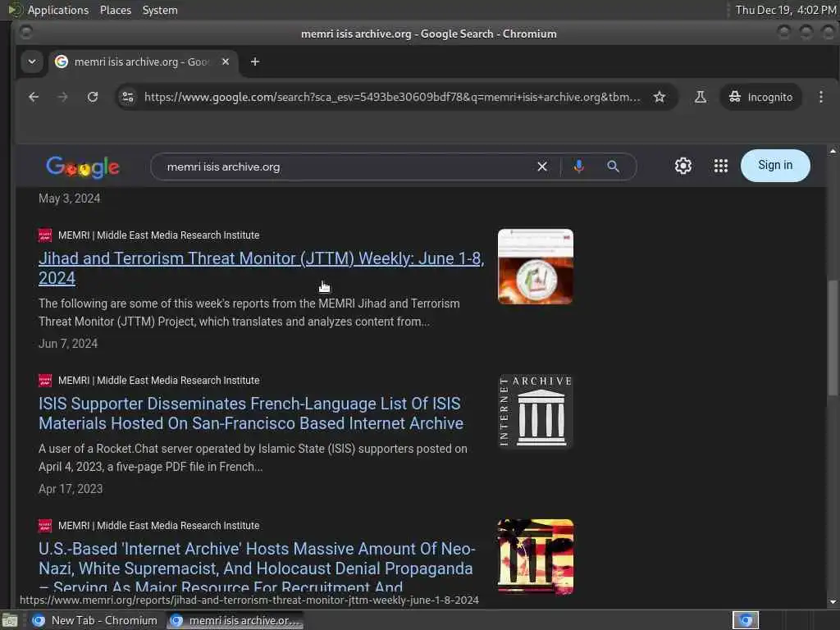
Task: Click the May 3, 2024 date text
Action: [x=69, y=199]
